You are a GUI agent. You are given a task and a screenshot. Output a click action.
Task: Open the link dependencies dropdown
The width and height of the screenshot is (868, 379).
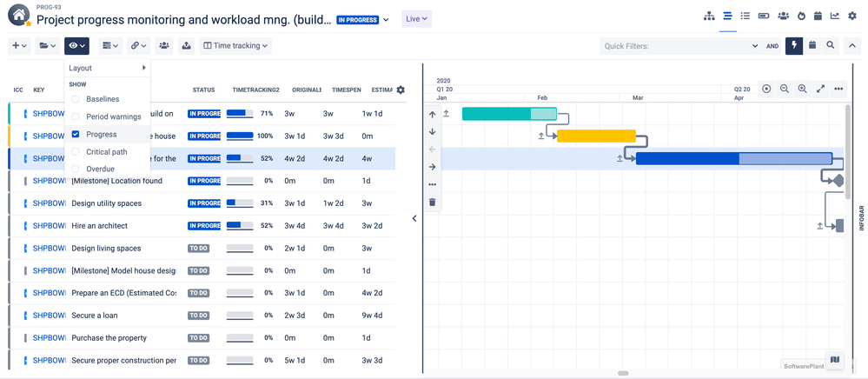[139, 45]
